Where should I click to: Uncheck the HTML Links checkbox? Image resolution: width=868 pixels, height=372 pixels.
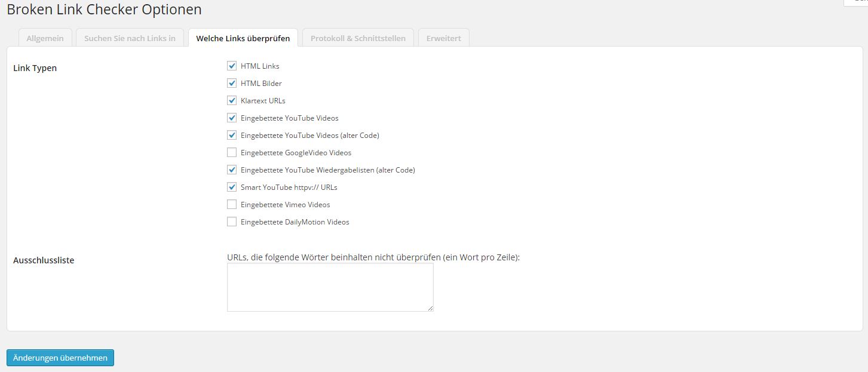tap(232, 66)
